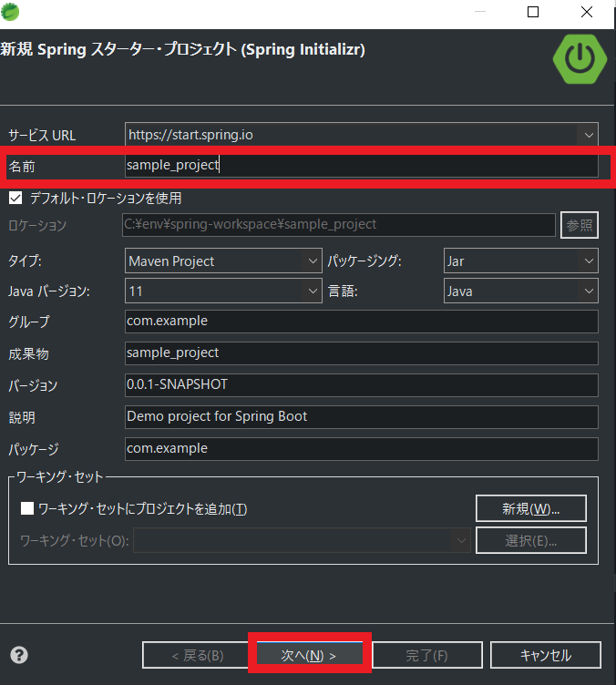Viewport: 616px width, 685px height.
Task: Open the Java バージョン 11 dropdown
Action: tap(223, 291)
